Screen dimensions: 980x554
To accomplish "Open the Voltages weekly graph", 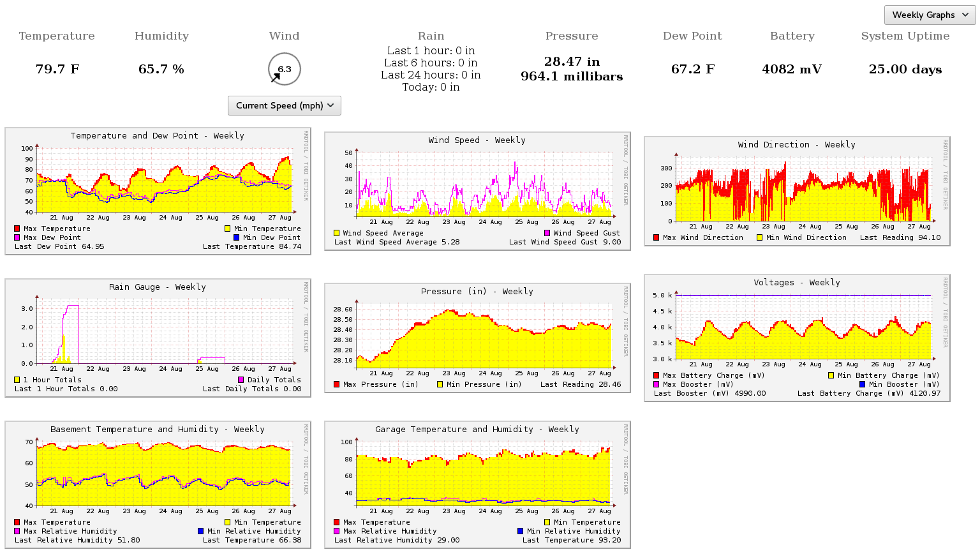I will [797, 337].
